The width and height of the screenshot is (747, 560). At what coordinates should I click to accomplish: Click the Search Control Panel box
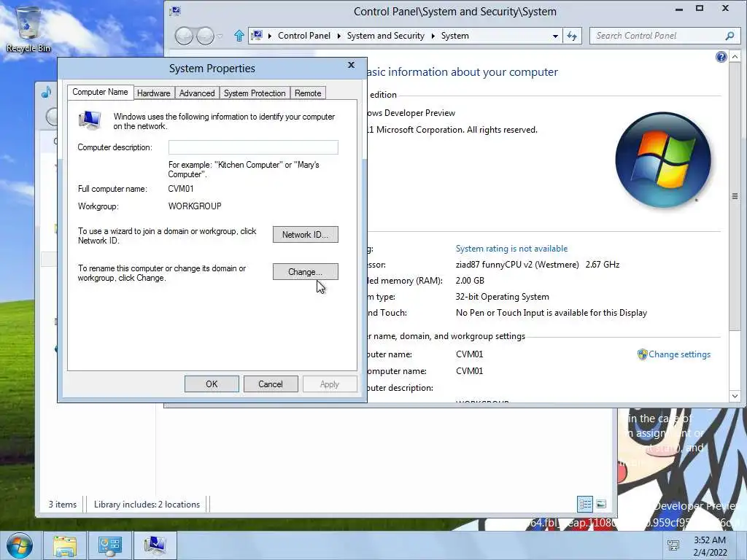[665, 36]
